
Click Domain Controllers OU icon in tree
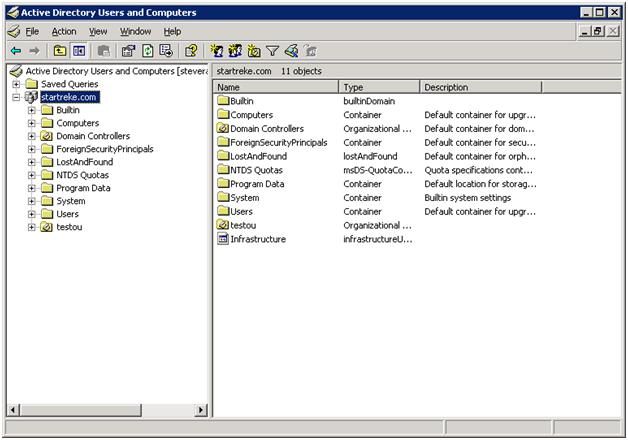(46, 136)
